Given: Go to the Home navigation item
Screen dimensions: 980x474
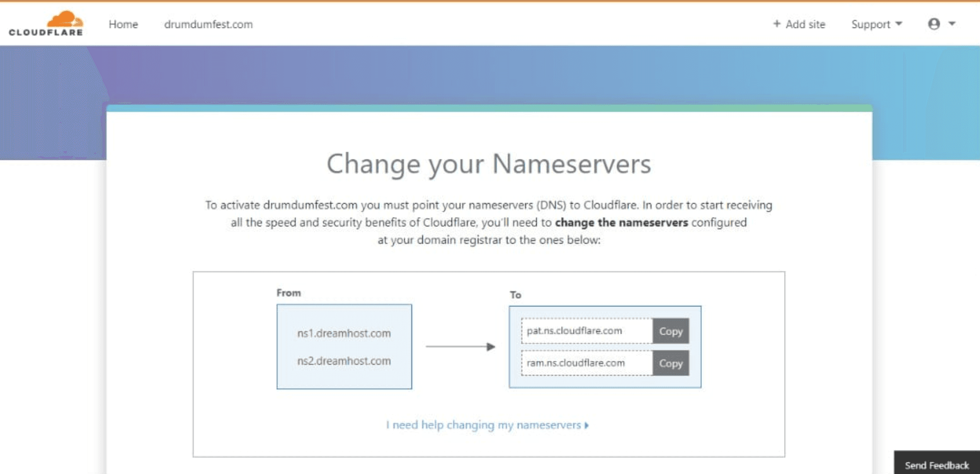Looking at the screenshot, I should coord(123,24).
